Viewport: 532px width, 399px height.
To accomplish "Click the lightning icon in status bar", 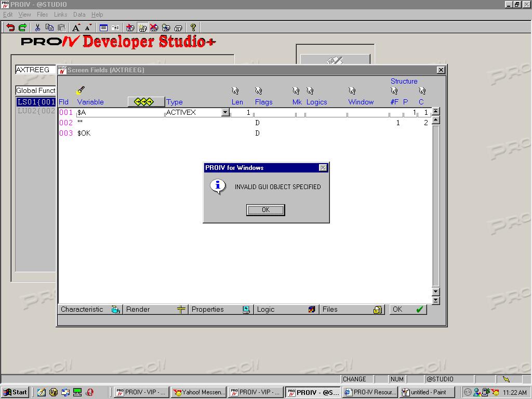I will coord(506,379).
